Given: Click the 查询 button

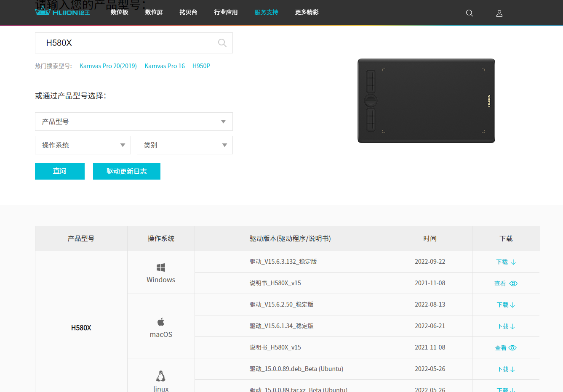Looking at the screenshot, I should 60,171.
